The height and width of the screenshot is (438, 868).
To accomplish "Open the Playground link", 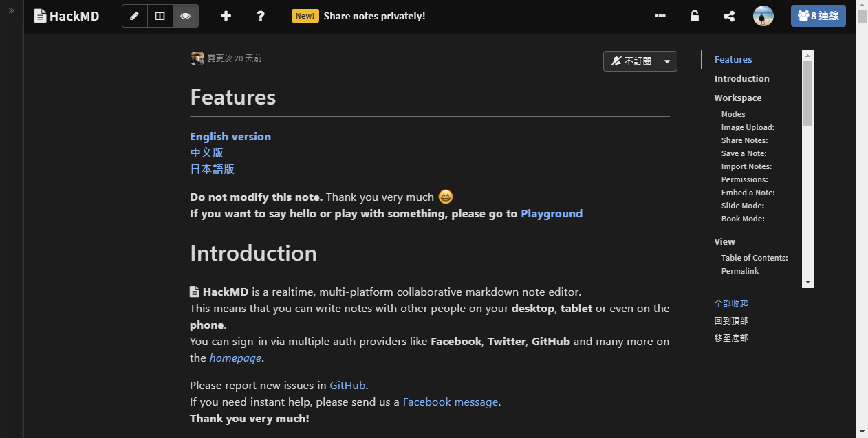I will pyautogui.click(x=551, y=213).
